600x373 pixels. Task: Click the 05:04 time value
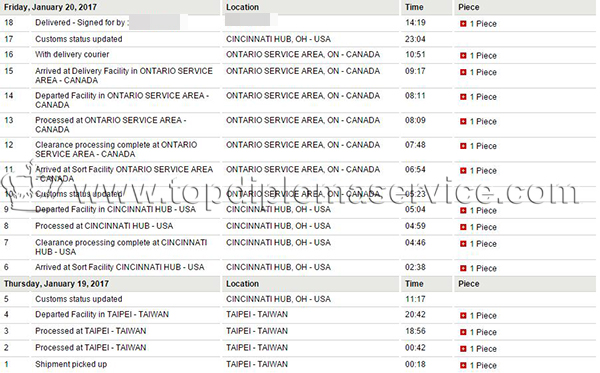pos(415,209)
